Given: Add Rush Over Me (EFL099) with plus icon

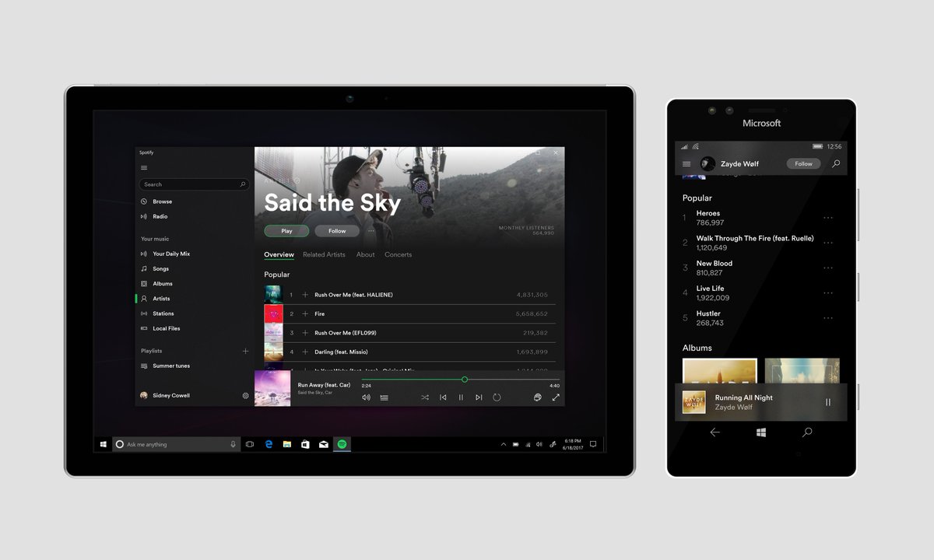Looking at the screenshot, I should pyautogui.click(x=305, y=333).
